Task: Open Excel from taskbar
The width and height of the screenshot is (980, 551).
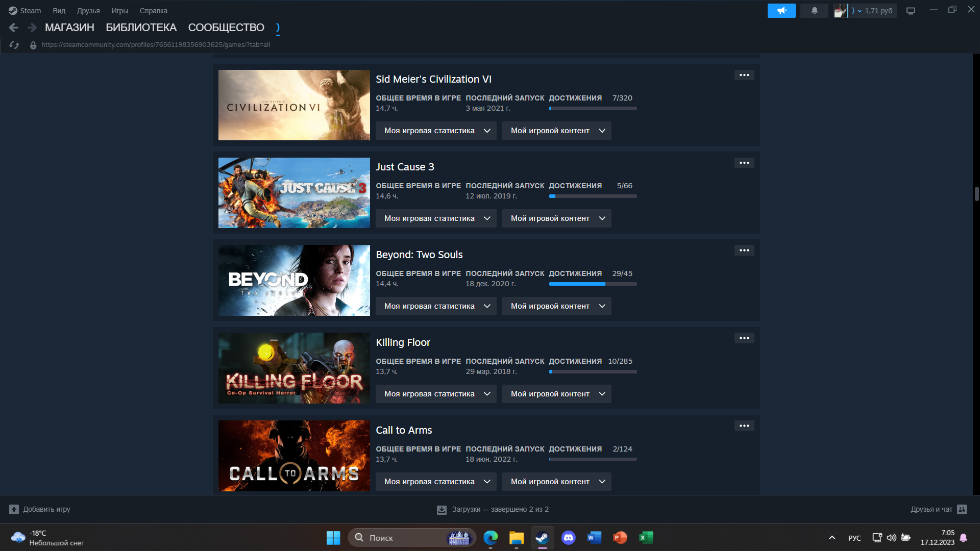Action: point(646,538)
